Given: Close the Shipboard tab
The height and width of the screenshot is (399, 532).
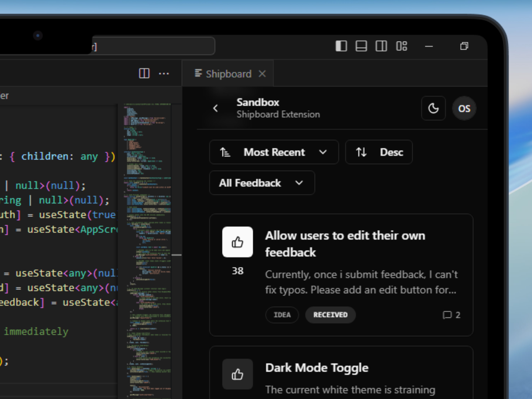Looking at the screenshot, I should point(262,74).
